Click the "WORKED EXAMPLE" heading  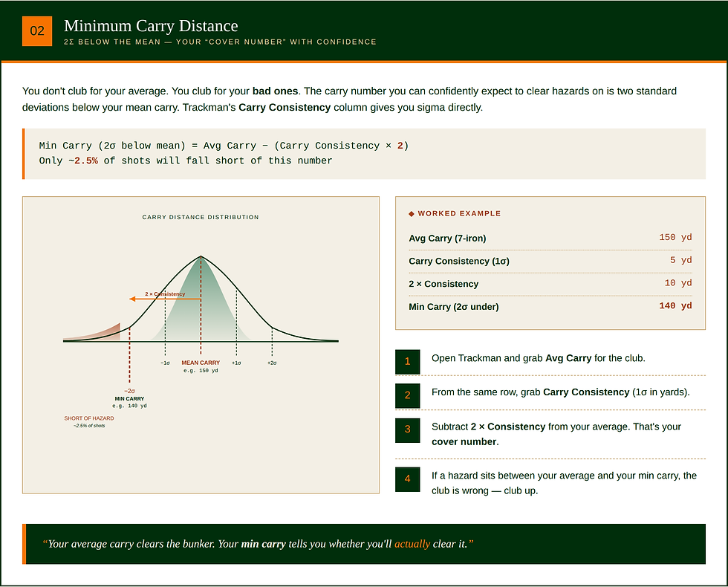[459, 214]
